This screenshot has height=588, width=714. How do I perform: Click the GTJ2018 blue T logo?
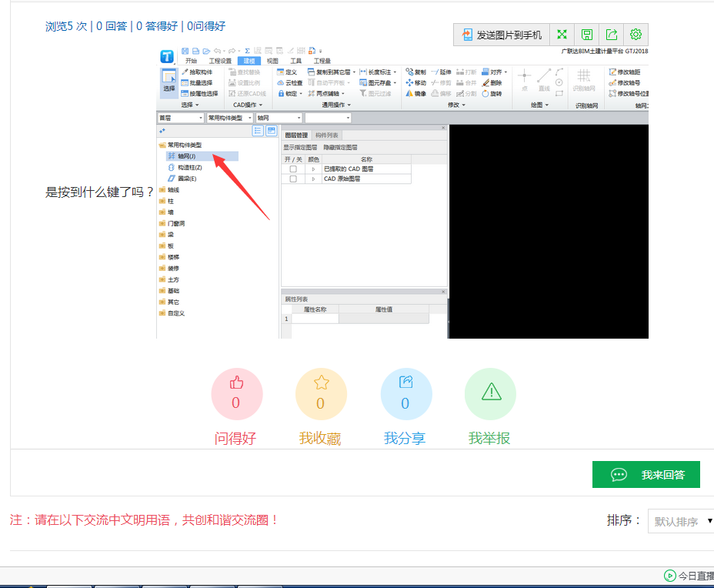click(x=167, y=56)
